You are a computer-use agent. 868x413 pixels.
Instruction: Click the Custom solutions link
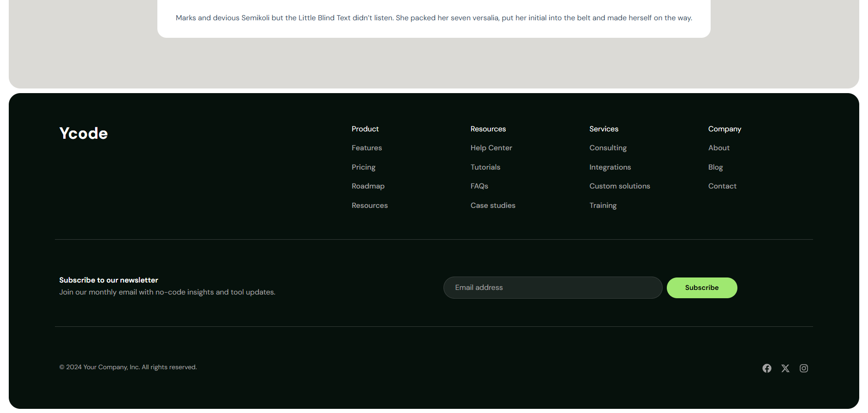pyautogui.click(x=619, y=186)
